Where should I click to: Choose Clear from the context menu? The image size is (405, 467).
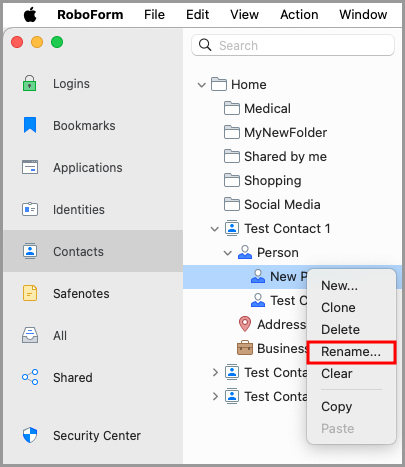tap(351, 373)
